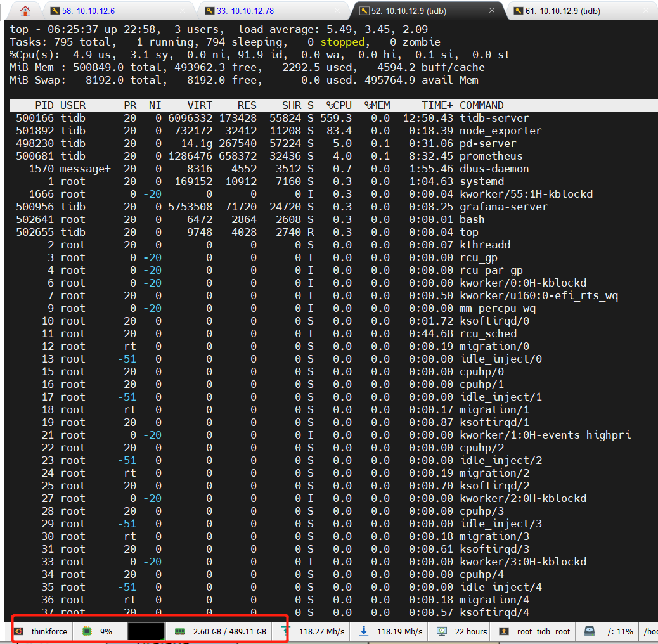Close the 58. 10.10.12.6 session tab
This screenshot has width=658, height=644.
point(183,11)
